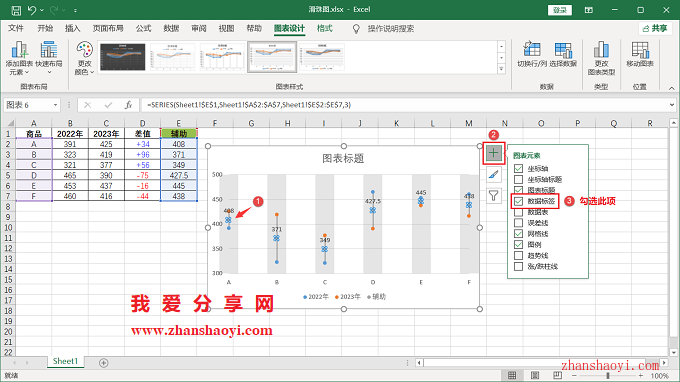Switch to Page Break Preview icon
The width and height of the screenshot is (680, 382).
pyautogui.click(x=557, y=375)
